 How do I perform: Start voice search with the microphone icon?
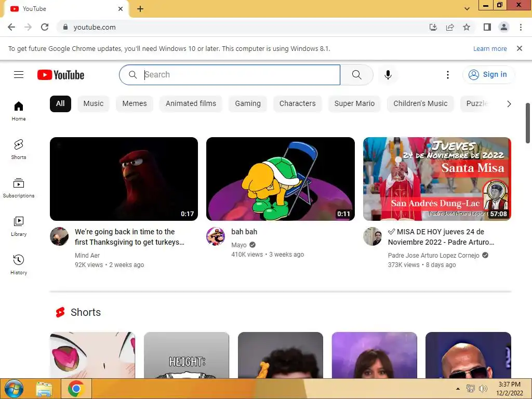[x=388, y=75]
